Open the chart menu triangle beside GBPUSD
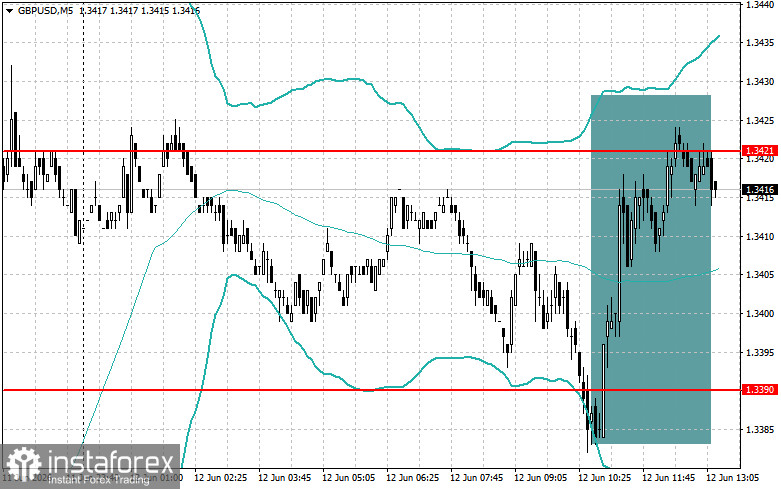This screenshot has height=489, width=781. [10, 10]
